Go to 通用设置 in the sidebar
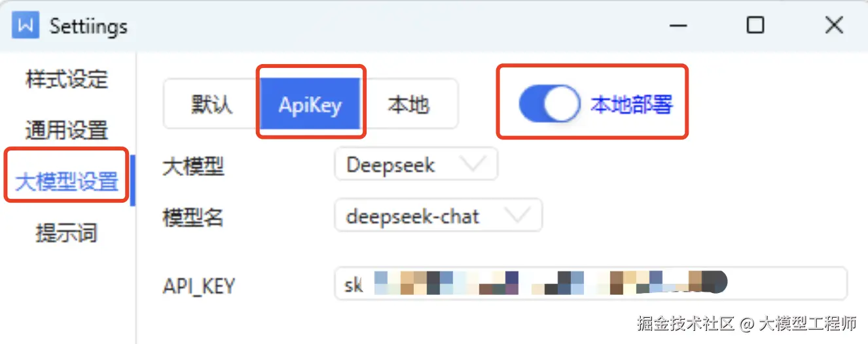Viewport: 868px width, 344px height. (67, 130)
